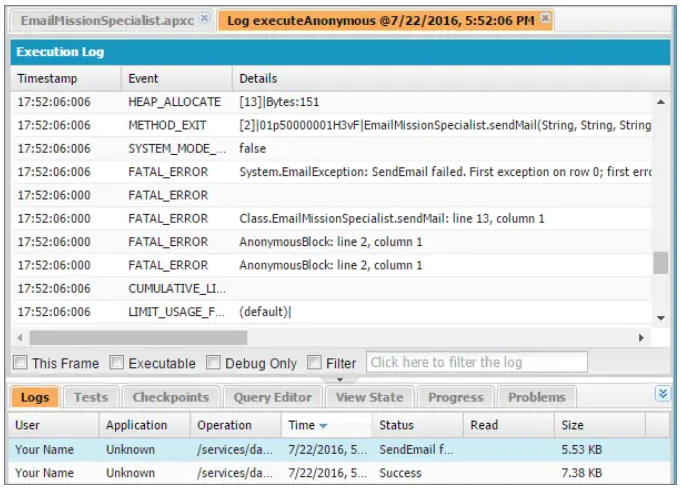Image resolution: width=681 pixels, height=488 pixels.
Task: Close the Log executeAnonymous tab
Action: pyautogui.click(x=545, y=18)
